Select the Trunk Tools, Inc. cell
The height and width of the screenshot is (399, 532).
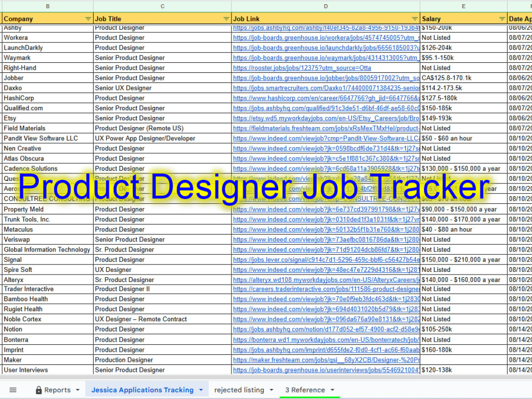pos(47,219)
